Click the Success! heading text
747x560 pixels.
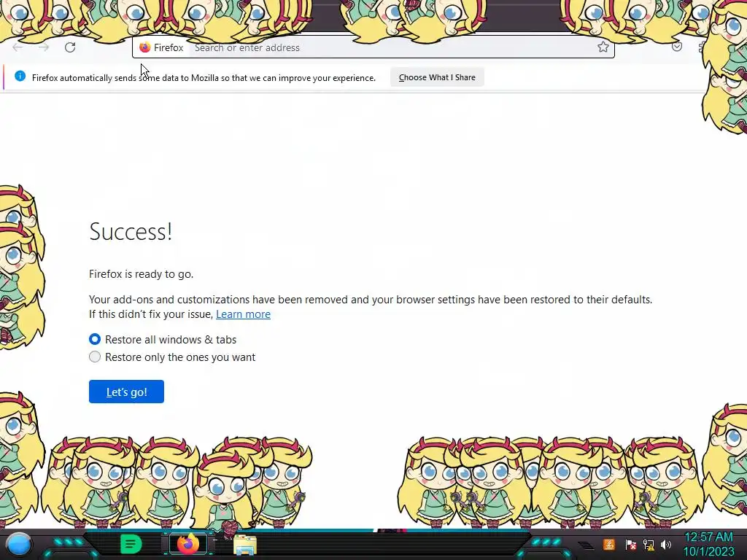tap(131, 231)
